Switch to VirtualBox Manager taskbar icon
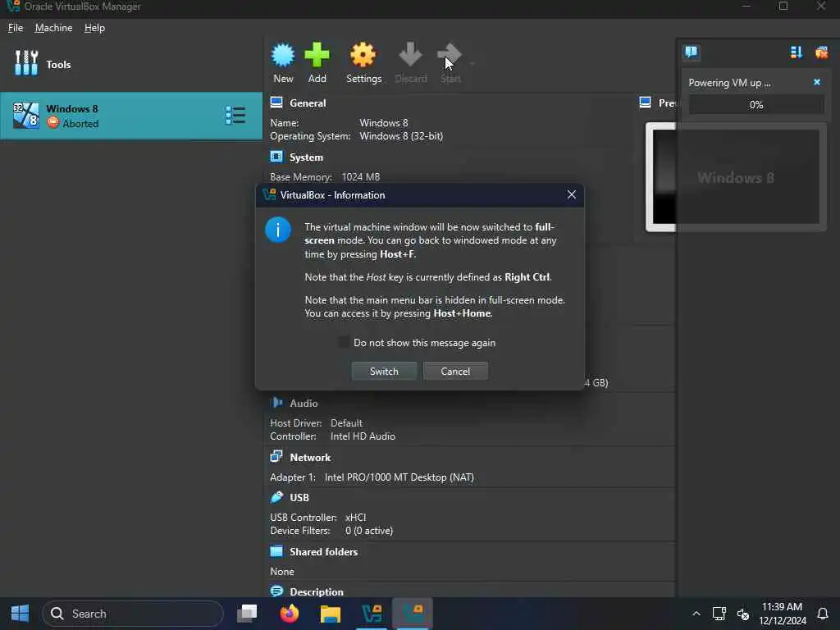The image size is (840, 630). point(372,614)
